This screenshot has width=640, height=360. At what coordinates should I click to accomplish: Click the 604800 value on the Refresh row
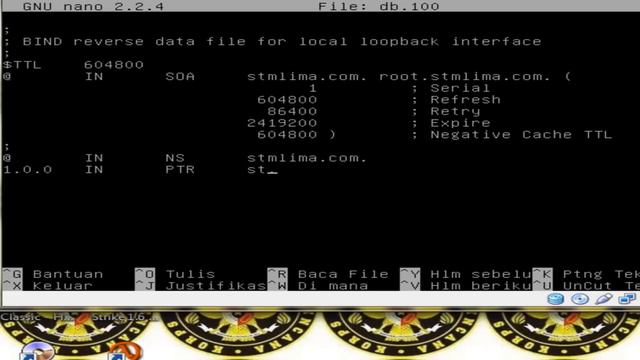tap(287, 100)
